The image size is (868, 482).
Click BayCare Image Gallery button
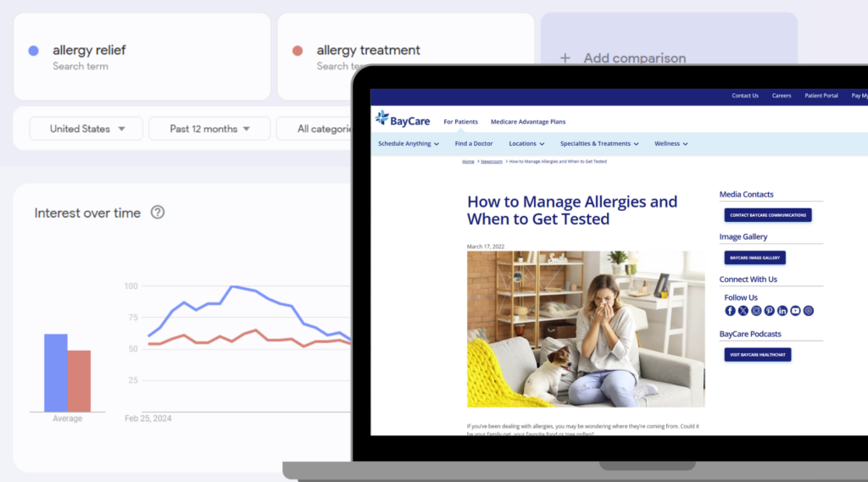click(x=754, y=258)
